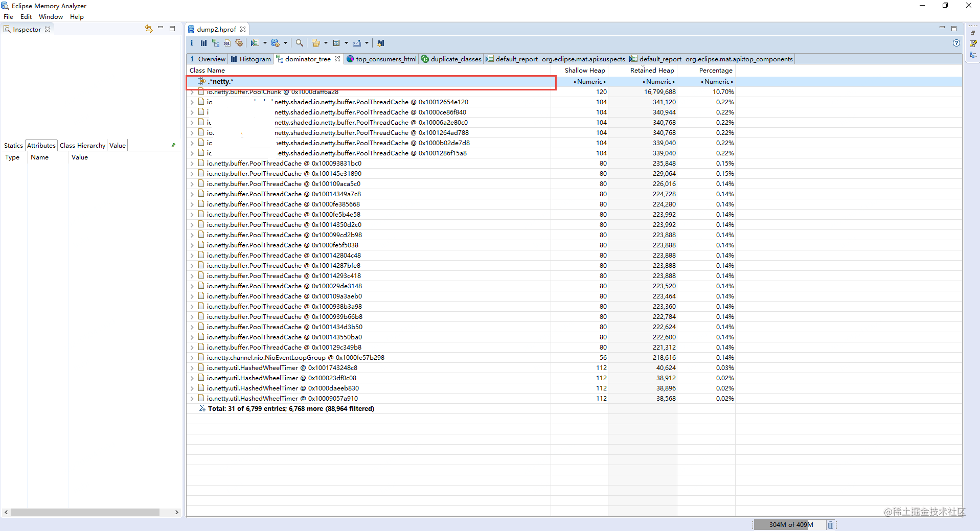Select the Attributes tab in Inspector
The width and height of the screenshot is (980, 531).
(x=41, y=145)
